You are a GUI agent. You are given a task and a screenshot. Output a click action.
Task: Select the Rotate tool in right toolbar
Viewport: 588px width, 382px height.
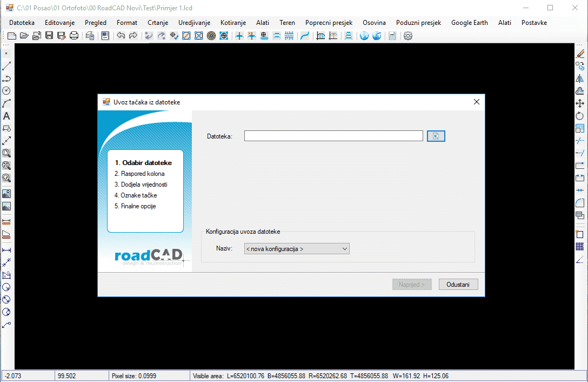pyautogui.click(x=580, y=116)
